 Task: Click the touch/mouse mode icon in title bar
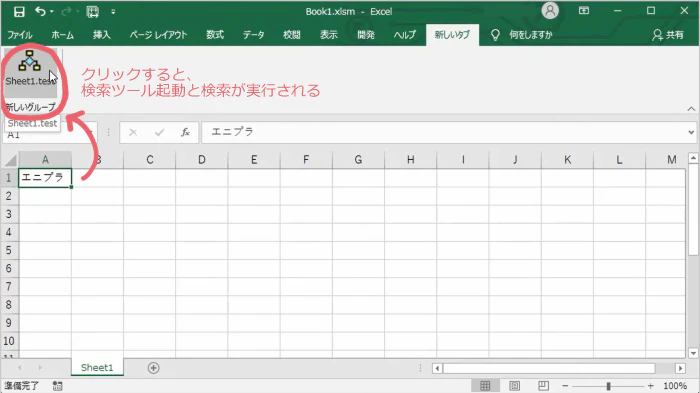tap(92, 12)
